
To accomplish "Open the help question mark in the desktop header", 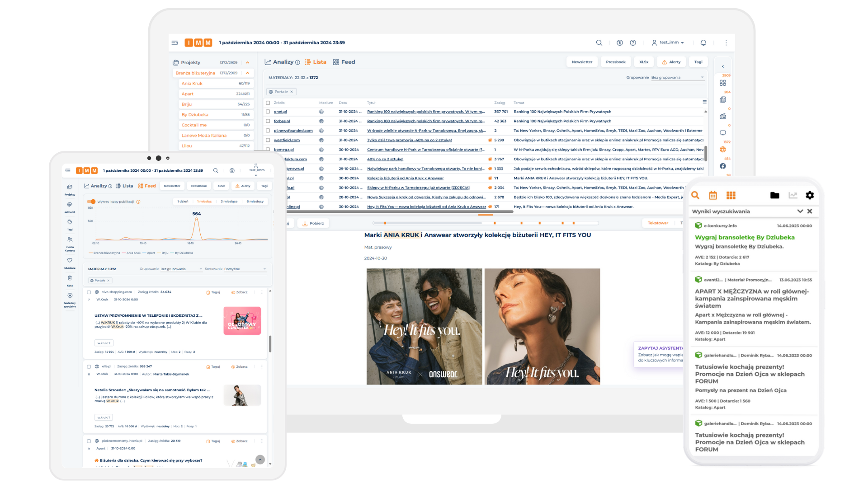I will pyautogui.click(x=633, y=42).
